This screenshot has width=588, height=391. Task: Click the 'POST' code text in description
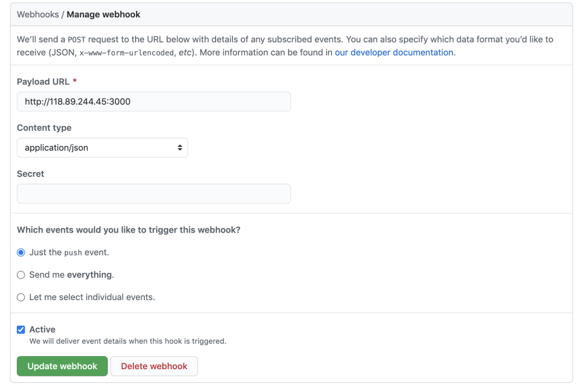click(x=77, y=40)
